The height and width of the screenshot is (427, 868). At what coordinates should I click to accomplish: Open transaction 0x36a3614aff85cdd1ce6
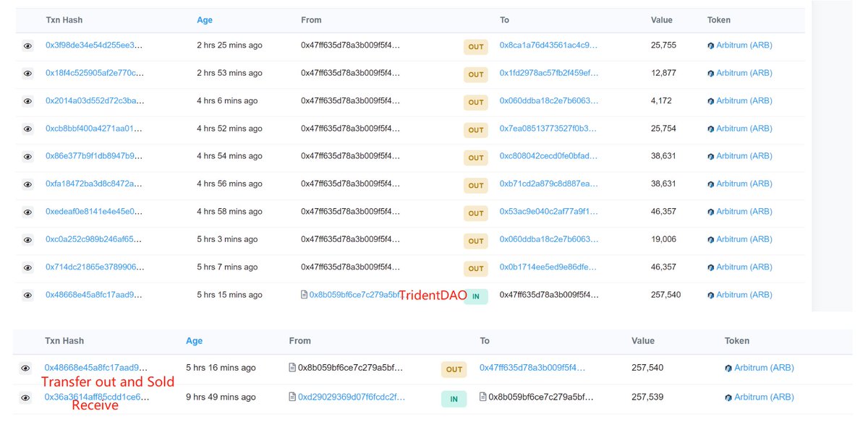point(95,397)
